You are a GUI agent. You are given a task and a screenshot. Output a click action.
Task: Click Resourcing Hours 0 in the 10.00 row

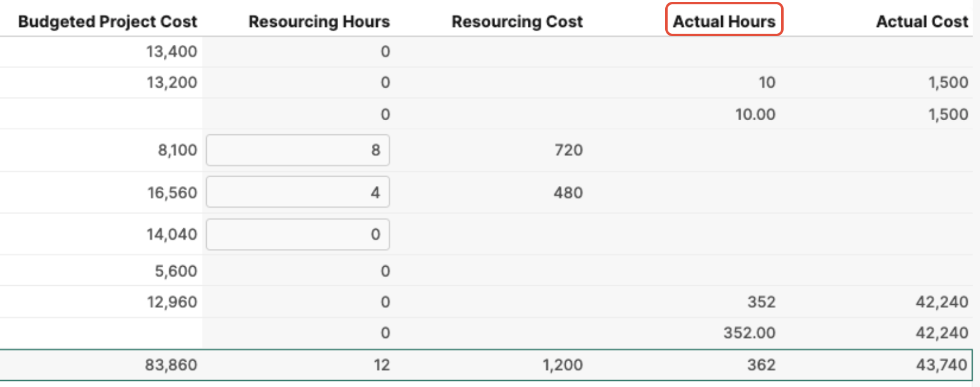point(385,114)
